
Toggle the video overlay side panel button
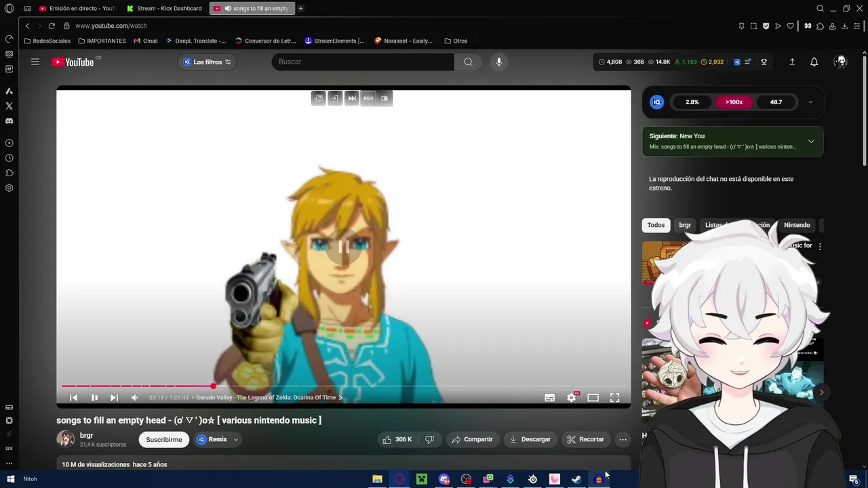(x=384, y=98)
